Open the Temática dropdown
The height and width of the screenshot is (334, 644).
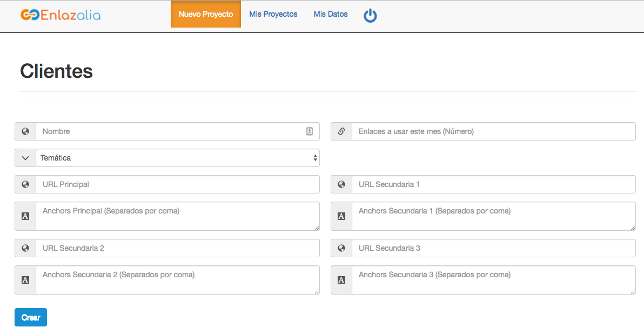click(x=177, y=158)
